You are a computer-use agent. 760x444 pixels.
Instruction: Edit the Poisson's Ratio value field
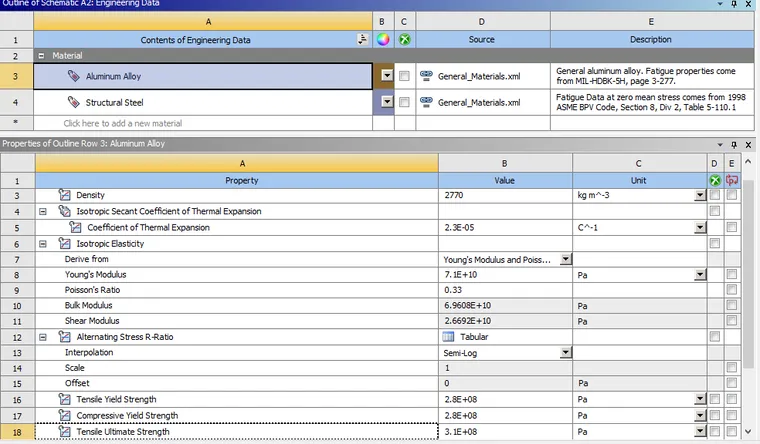click(505, 290)
